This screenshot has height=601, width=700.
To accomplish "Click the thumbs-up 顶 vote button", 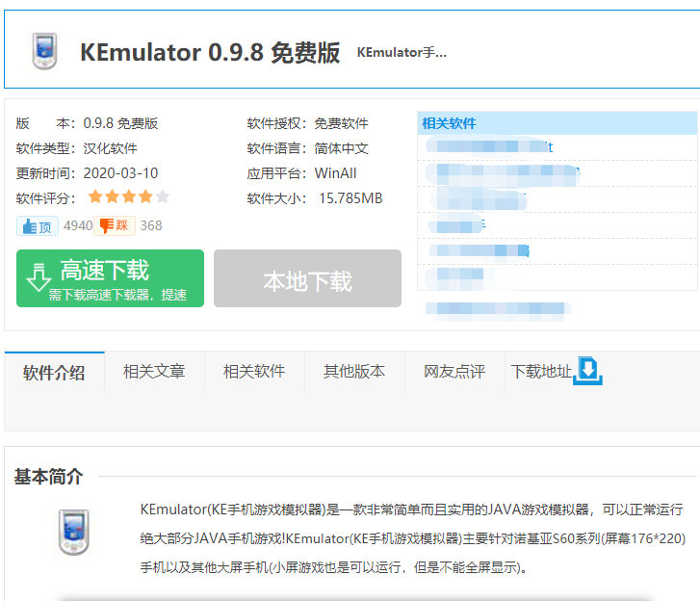I will 38,226.
